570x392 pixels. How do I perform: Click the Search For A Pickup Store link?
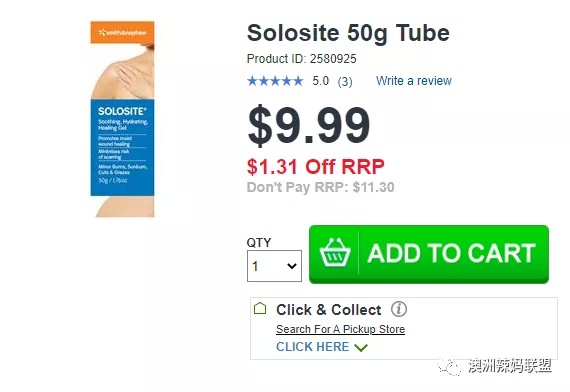pos(340,329)
